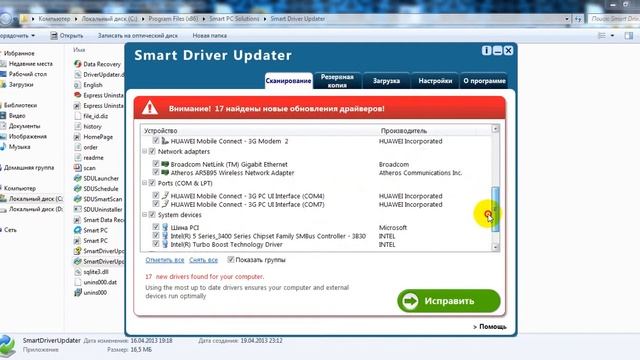This screenshot has height=360, width=640.
Task: Click the Smart Data Recovery file icon
Action: tap(78, 220)
